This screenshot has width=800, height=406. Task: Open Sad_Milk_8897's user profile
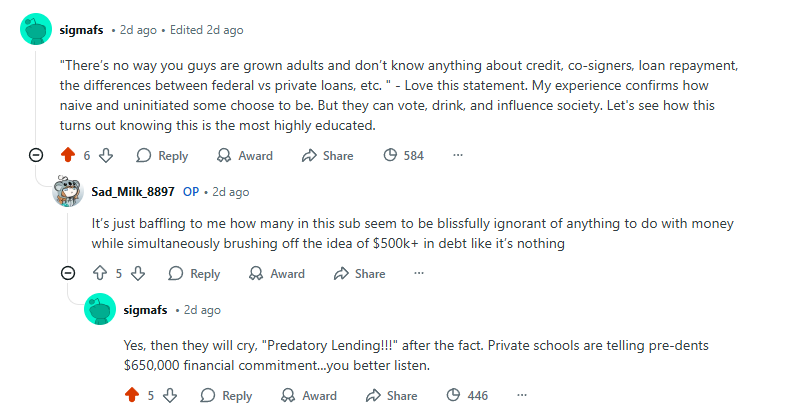(x=133, y=191)
